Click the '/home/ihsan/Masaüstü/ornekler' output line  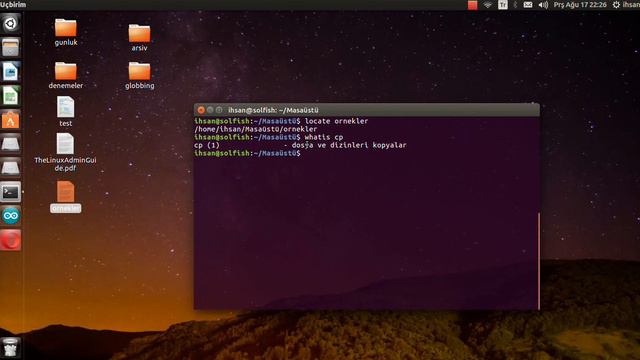coord(256,129)
